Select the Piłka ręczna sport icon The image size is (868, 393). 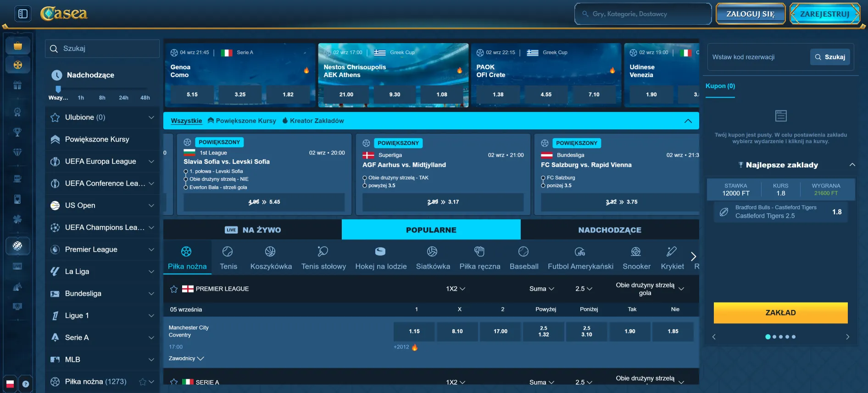pyautogui.click(x=480, y=258)
